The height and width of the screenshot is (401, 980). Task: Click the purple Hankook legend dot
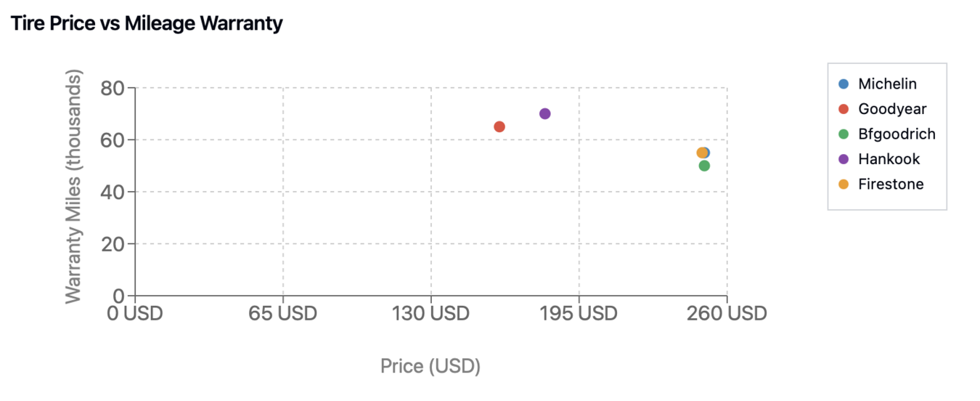pos(844,159)
